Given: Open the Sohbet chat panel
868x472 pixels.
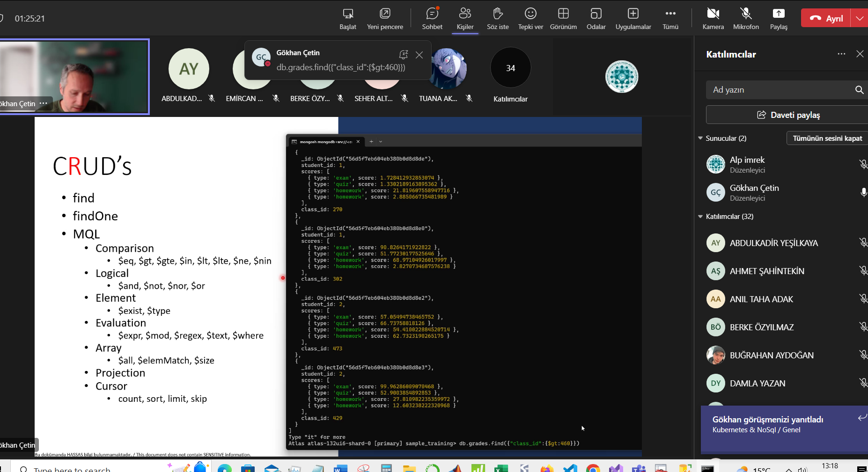Looking at the screenshot, I should coord(432,19).
